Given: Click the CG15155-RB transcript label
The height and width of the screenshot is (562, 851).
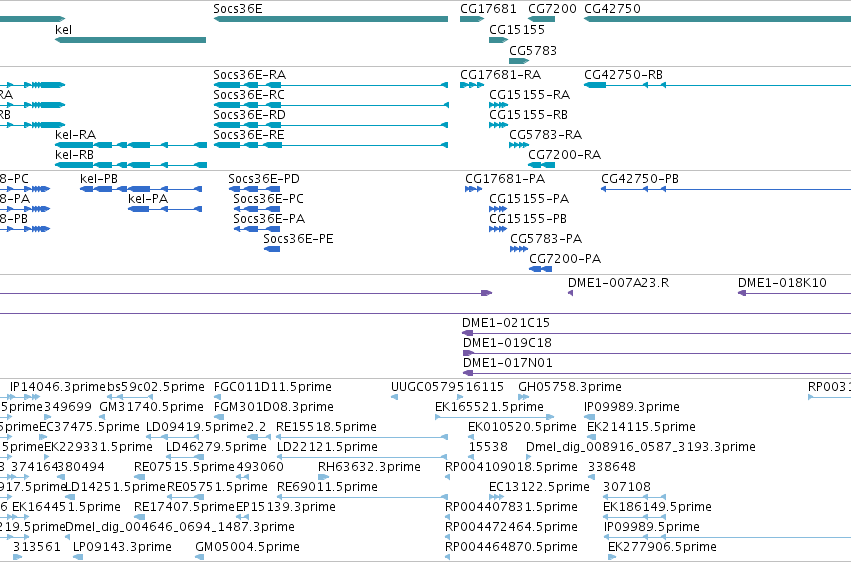Looking at the screenshot, I should click(529, 114).
